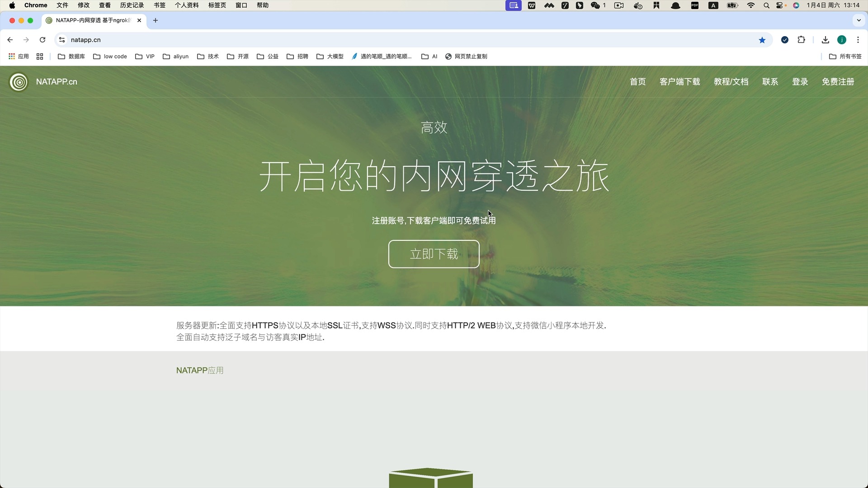Click the green profile avatar icon
This screenshot has height=488, width=868.
tap(842, 40)
